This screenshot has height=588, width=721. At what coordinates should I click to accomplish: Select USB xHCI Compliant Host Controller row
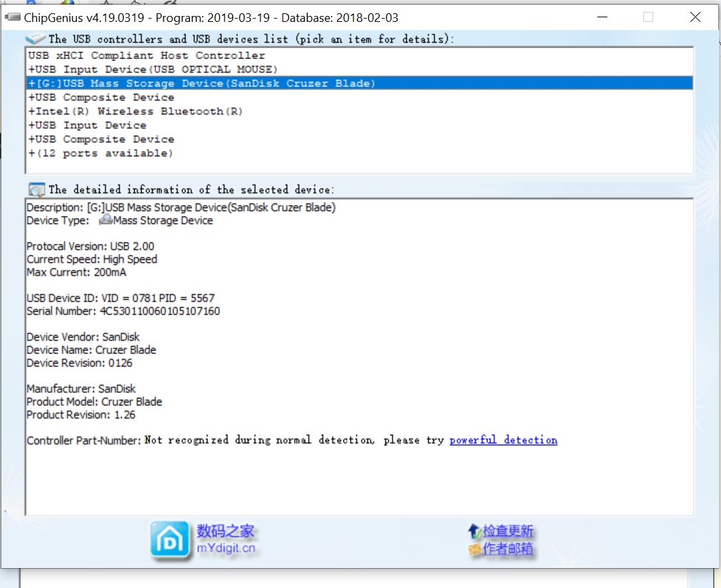tap(359, 56)
